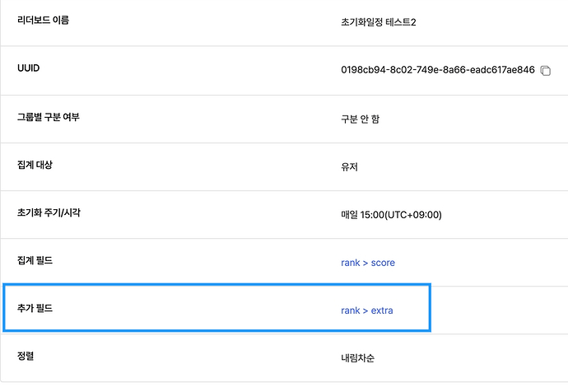This screenshot has width=568, height=392.
Task: Click the 리더보드 이름 label
Action: 43,20
